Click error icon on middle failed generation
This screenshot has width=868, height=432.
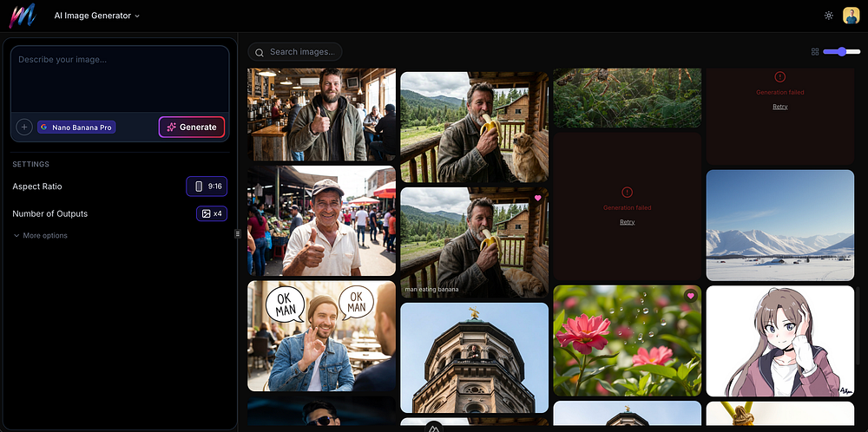click(628, 193)
